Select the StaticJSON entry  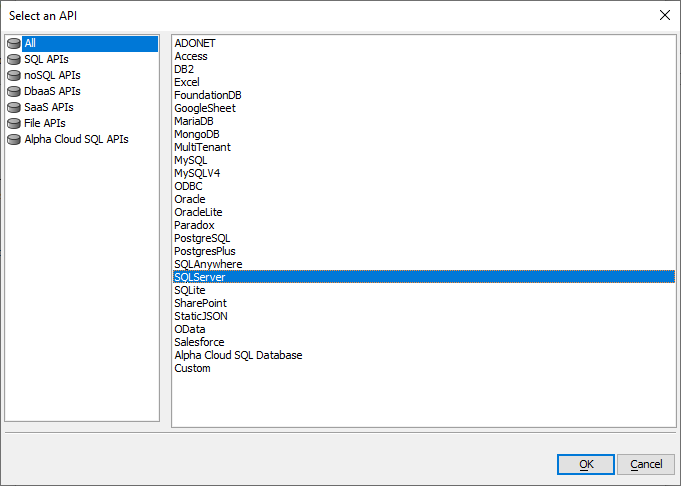[201, 316]
